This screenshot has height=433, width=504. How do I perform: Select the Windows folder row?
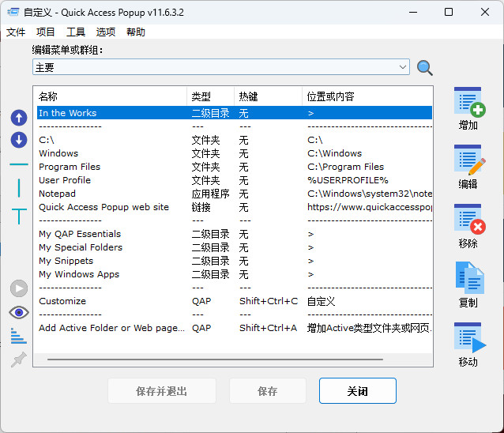click(x=235, y=153)
